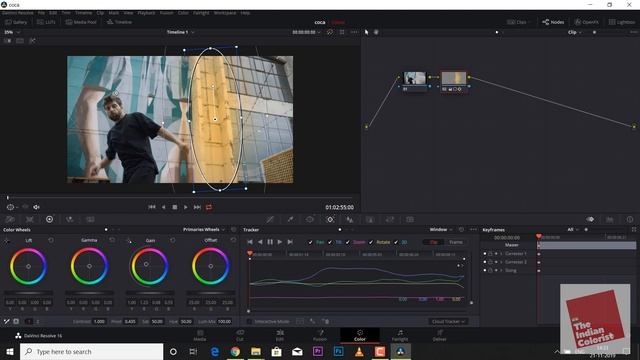Open the viewer zoom percentage dropdown

[12, 32]
